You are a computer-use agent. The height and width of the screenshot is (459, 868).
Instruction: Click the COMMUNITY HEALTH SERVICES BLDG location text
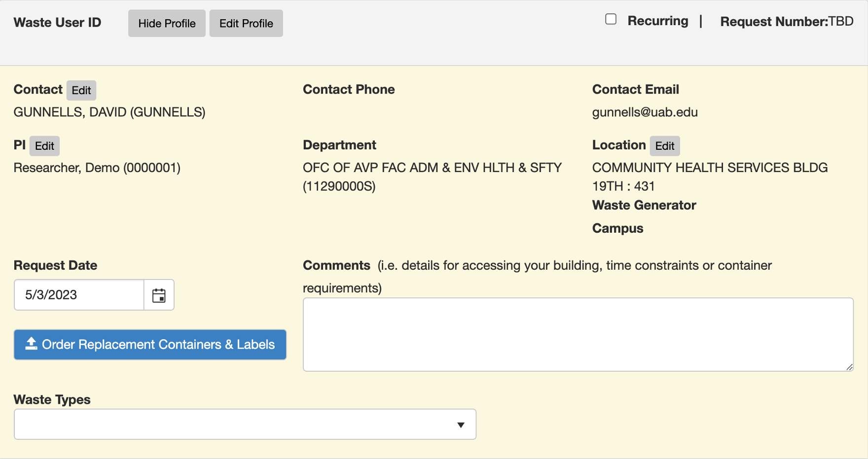coord(710,168)
